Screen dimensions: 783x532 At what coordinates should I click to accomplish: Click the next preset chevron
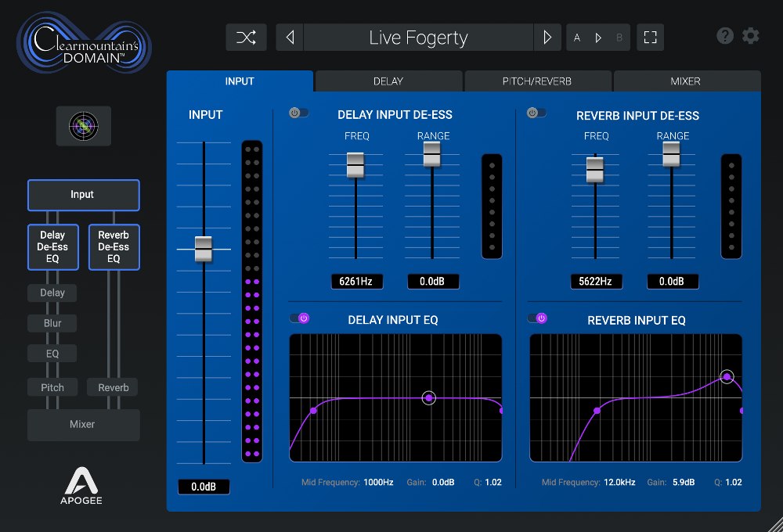[x=547, y=37]
